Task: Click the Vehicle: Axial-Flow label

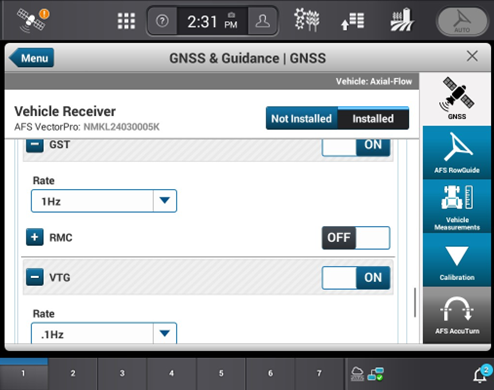Action: [x=374, y=81]
